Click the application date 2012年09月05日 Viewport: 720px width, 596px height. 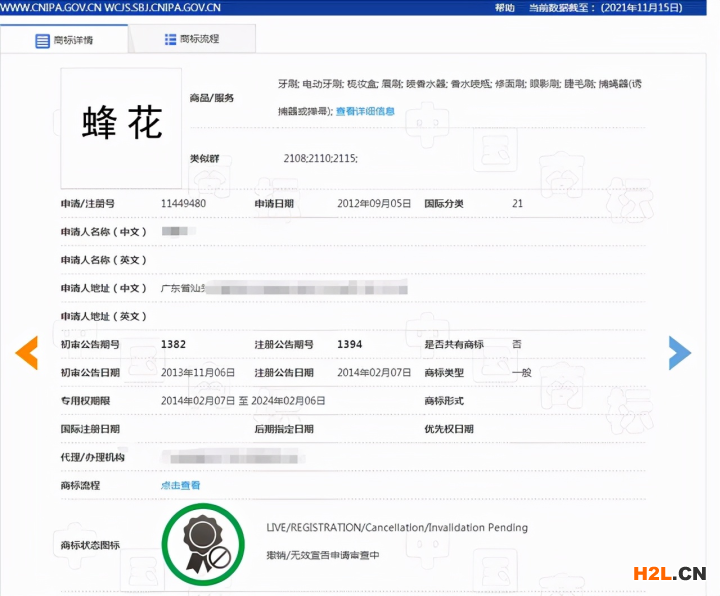[374, 203]
